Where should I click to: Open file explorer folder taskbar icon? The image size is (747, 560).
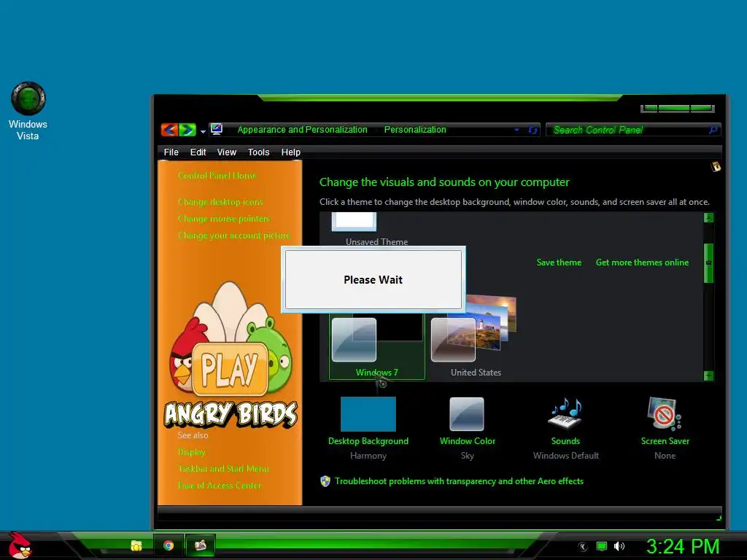click(136, 545)
